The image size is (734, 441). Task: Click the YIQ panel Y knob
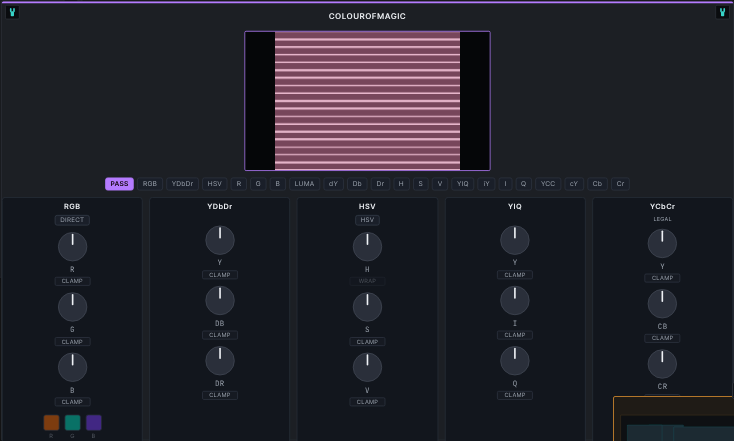pos(515,240)
